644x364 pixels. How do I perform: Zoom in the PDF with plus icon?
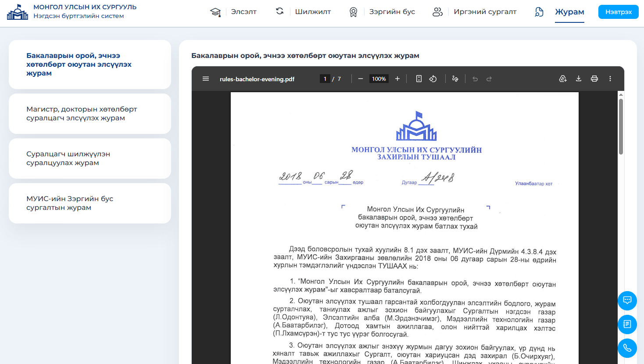click(397, 79)
